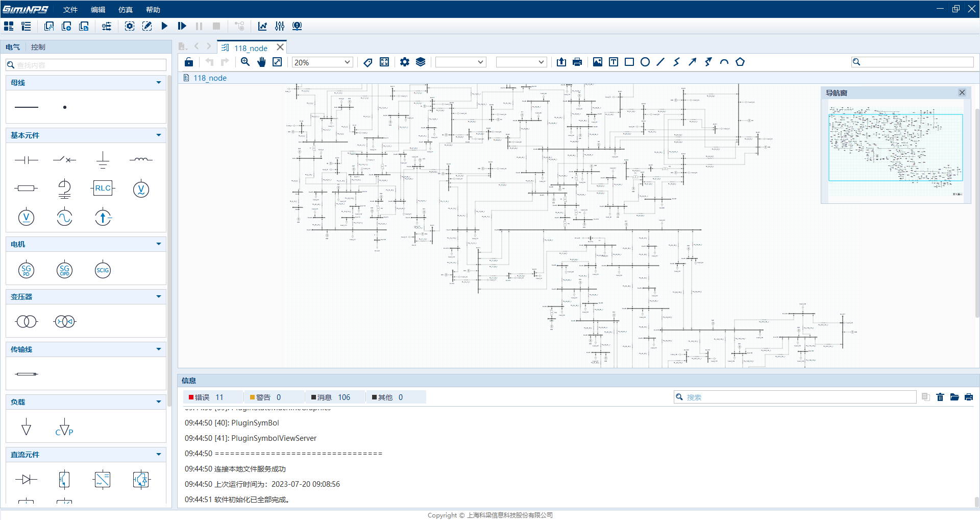Stop the simulation via the Stop icon
The width and height of the screenshot is (980, 520).
click(x=216, y=26)
